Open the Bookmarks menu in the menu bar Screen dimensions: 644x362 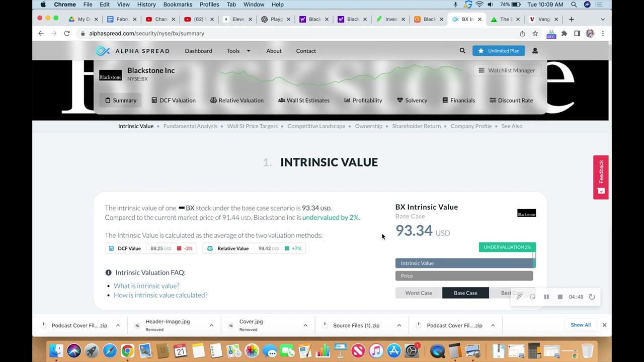point(178,5)
